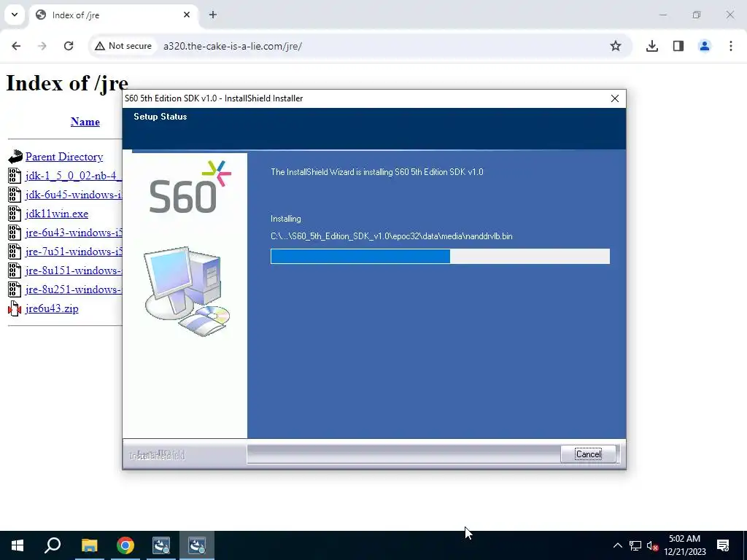Reload the Index of /jre page
Screen dimensions: 747x560
(x=69, y=46)
